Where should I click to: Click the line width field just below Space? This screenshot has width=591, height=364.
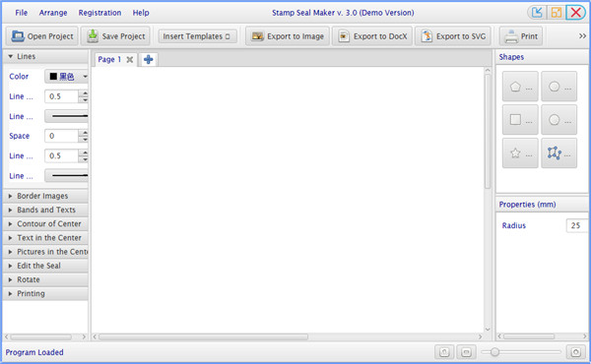[61, 155]
